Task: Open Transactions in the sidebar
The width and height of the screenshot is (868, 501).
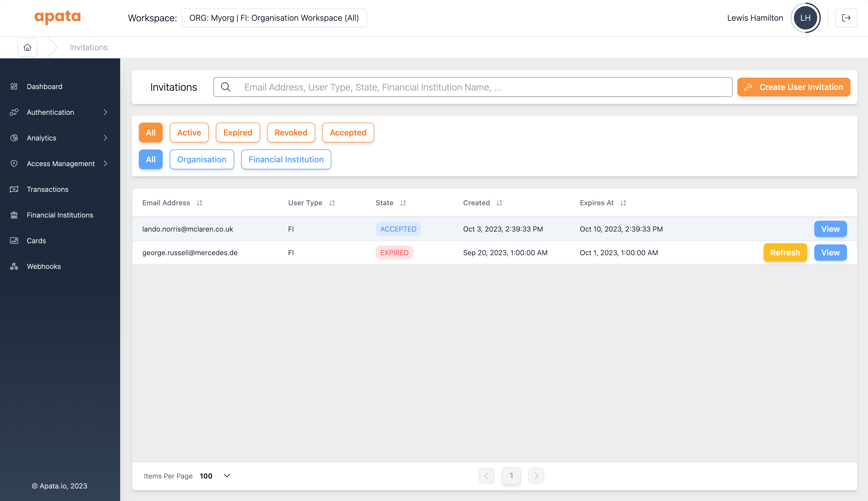Action: pyautogui.click(x=48, y=189)
